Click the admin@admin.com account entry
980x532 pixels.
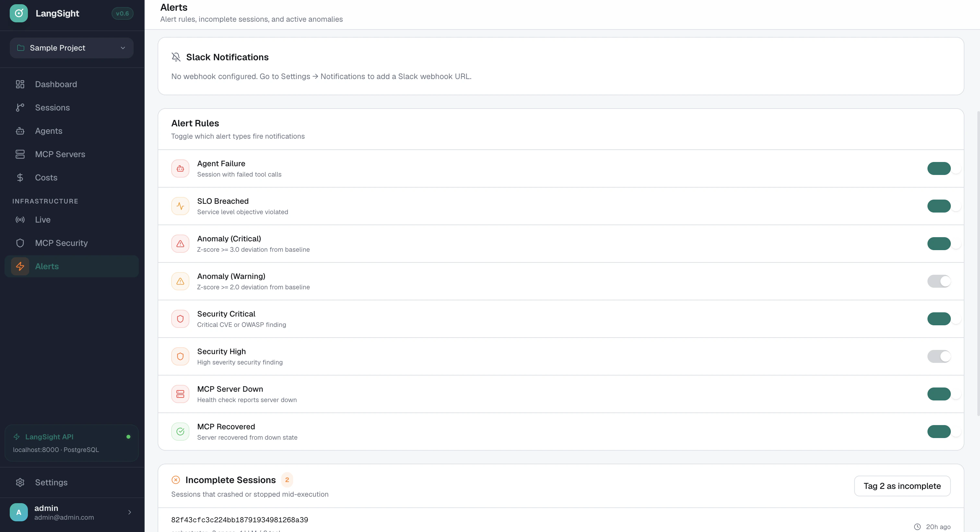point(72,512)
